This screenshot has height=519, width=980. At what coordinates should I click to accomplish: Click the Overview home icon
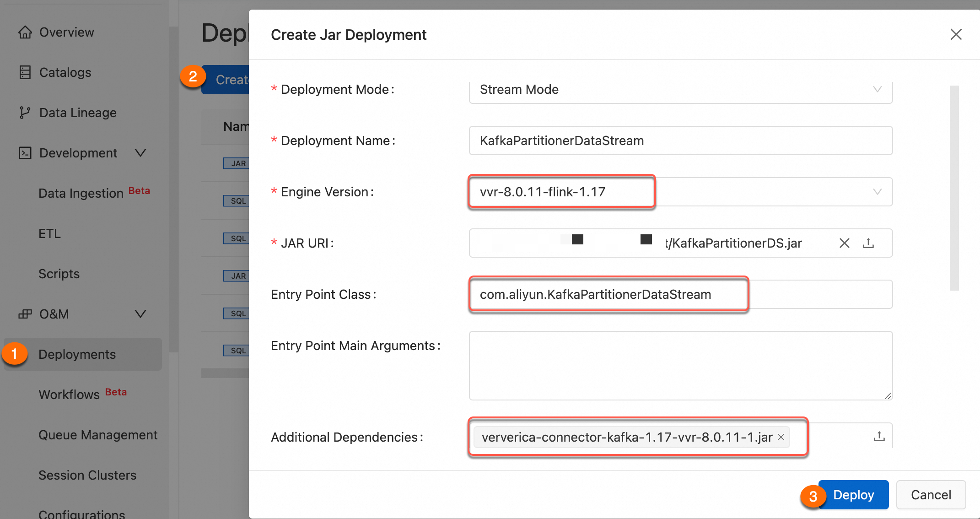[x=25, y=32]
